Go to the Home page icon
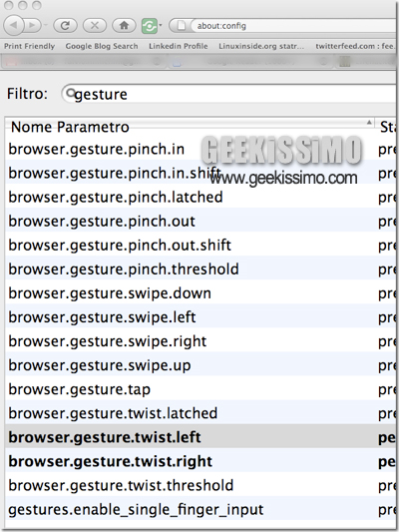The image size is (399, 532). click(124, 25)
